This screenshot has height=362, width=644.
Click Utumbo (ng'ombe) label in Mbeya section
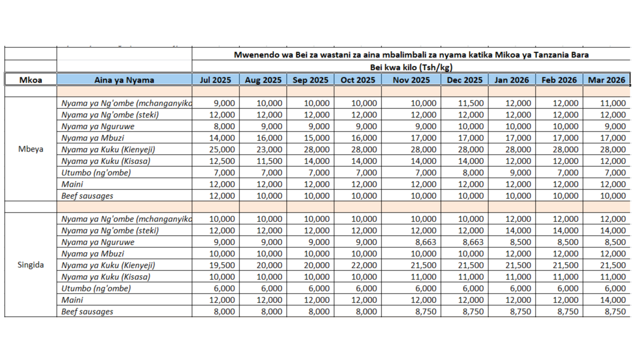click(x=96, y=173)
